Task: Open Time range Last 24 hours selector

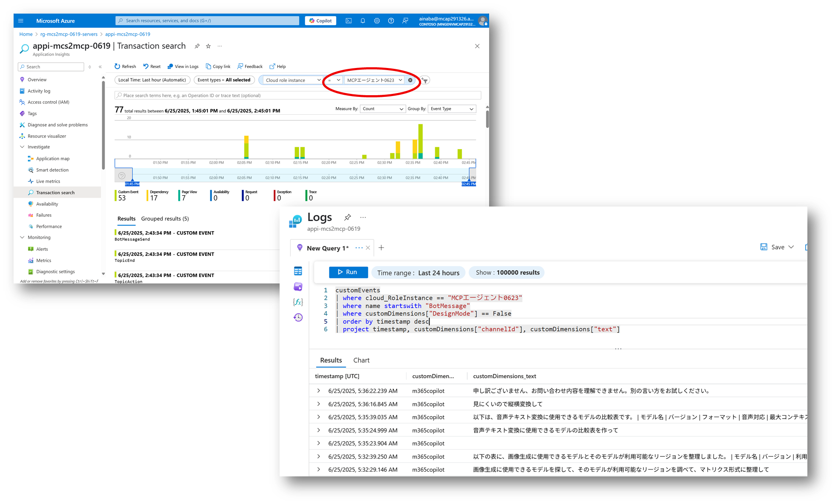Action: pyautogui.click(x=418, y=273)
